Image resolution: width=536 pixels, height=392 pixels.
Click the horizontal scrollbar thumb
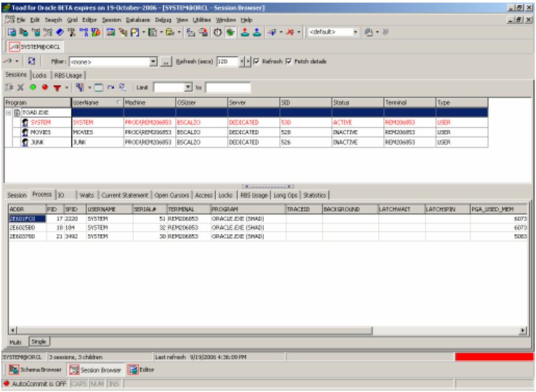(x=195, y=331)
